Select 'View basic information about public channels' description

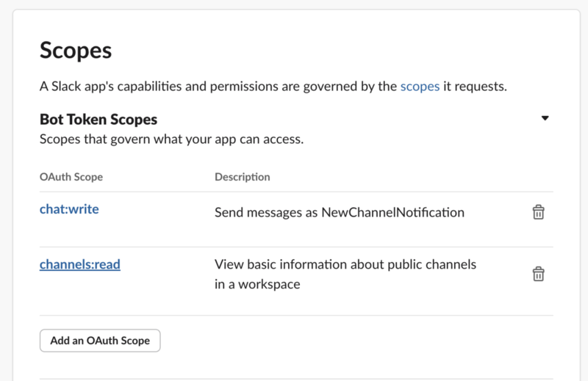click(345, 275)
